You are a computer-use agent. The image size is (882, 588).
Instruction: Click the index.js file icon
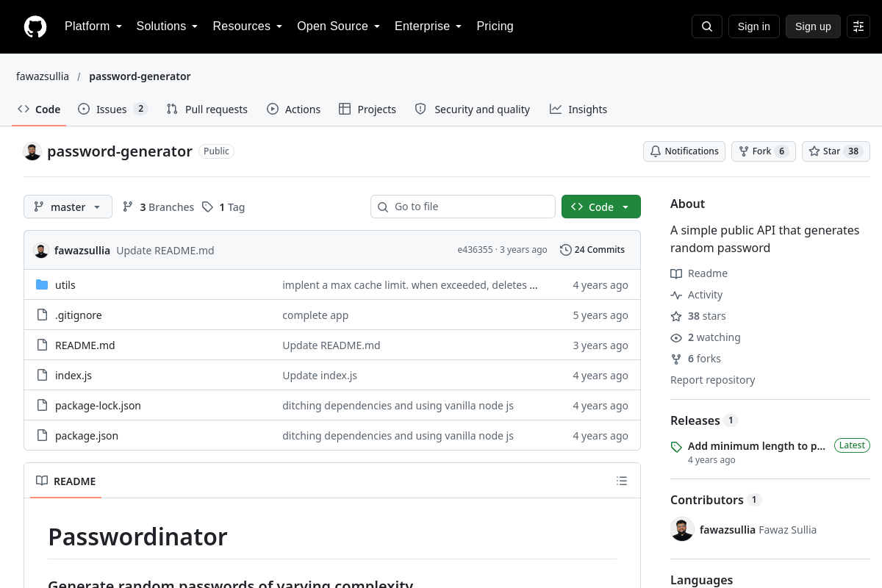click(42, 375)
